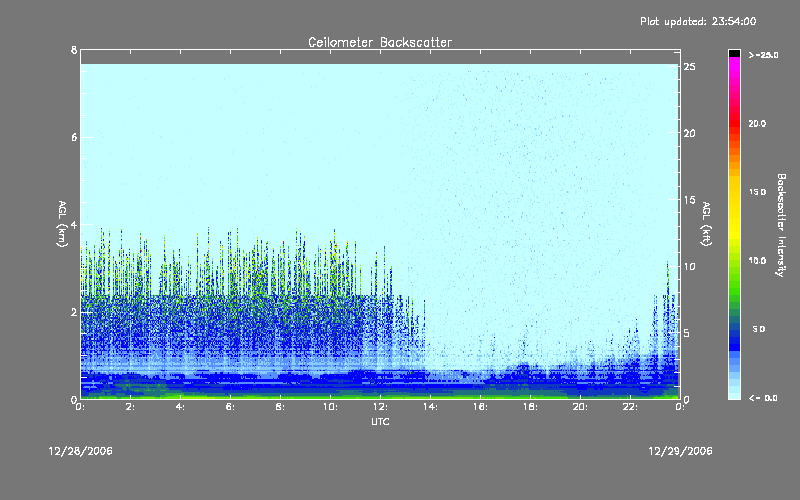Screen dimensions: 800x500
Task: Click the 10 kft tick on right axis
Action: pyautogui.click(x=689, y=266)
